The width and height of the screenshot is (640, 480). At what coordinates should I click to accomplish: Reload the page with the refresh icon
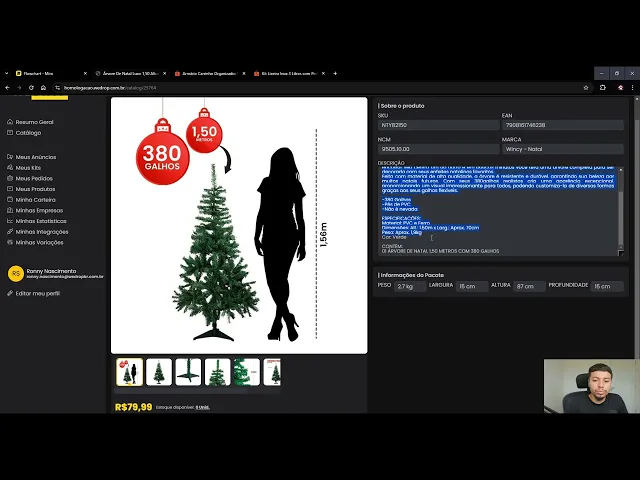point(31,87)
